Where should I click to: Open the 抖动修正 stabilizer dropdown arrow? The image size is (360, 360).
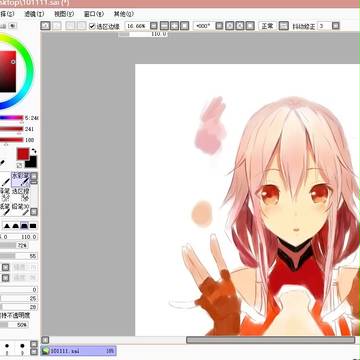coord(336,26)
